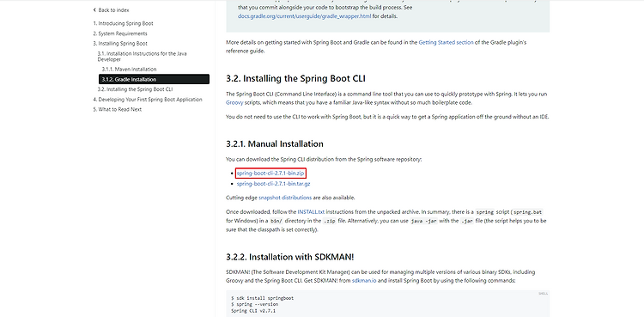Open the 'snapshot distributions' link
Screen dimensions: 644x317
pyautogui.click(x=284, y=198)
